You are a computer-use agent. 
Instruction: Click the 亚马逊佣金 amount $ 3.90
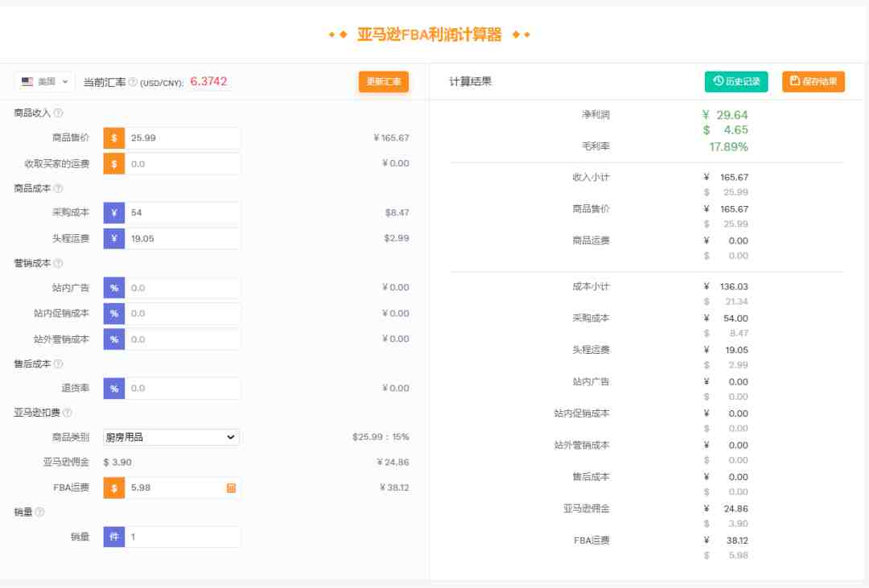click(x=117, y=463)
